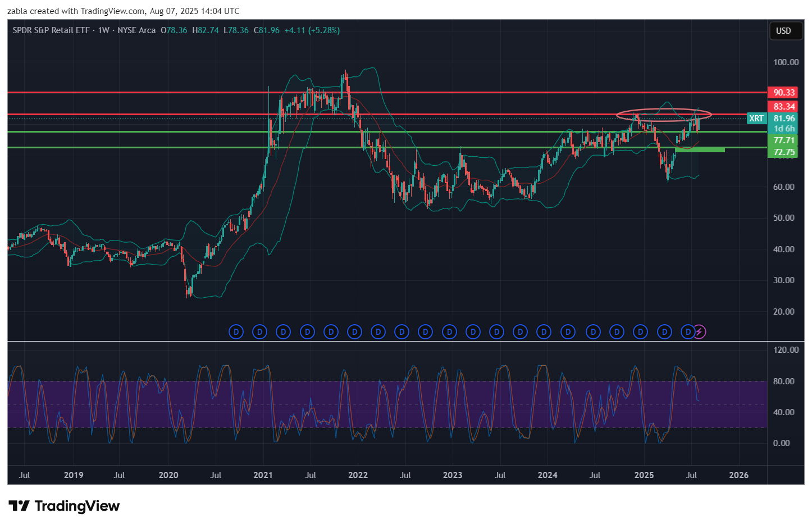Screen dimensions: 812x527
Task: Click the TradingView logo icon
Action: click(x=19, y=506)
